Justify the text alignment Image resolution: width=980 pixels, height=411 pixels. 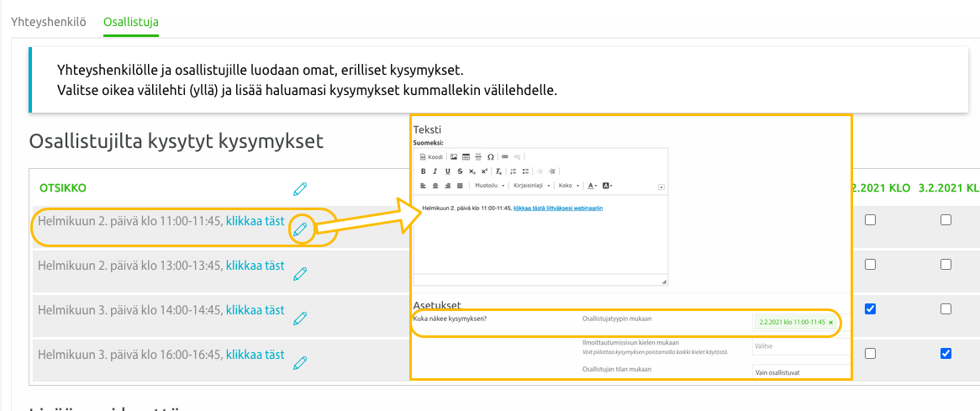coord(460,186)
